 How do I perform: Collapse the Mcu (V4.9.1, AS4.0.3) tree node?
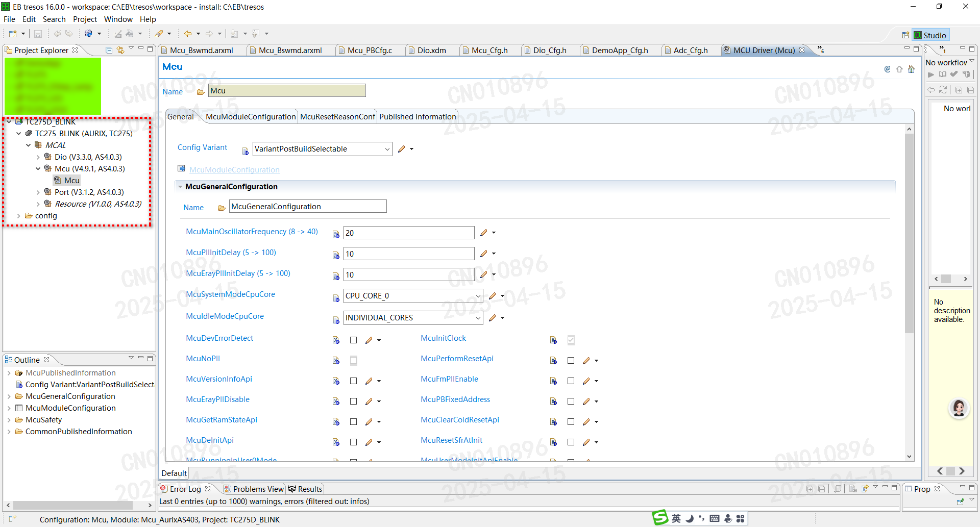[38, 169]
